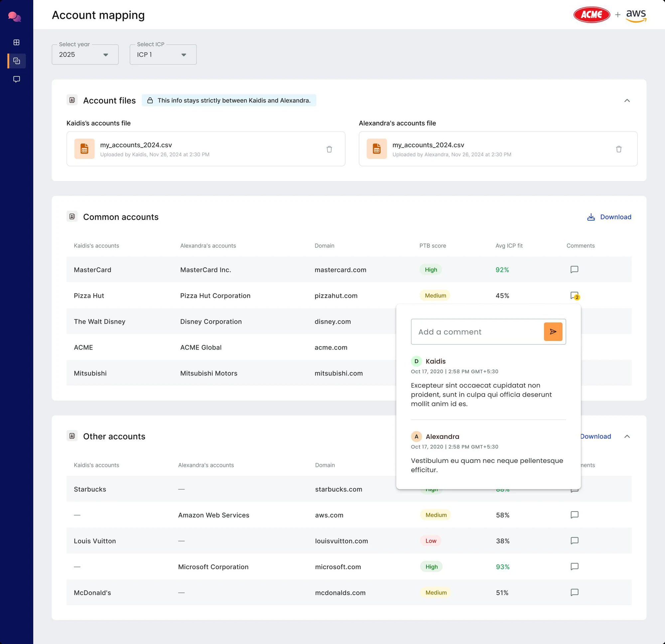
Task: Select The Walt Disney account cell
Action: pyautogui.click(x=99, y=321)
